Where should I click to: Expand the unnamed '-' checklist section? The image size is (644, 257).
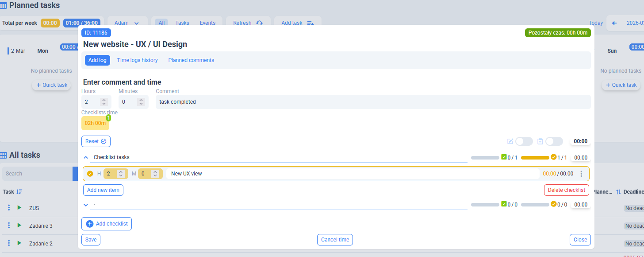coord(86,205)
